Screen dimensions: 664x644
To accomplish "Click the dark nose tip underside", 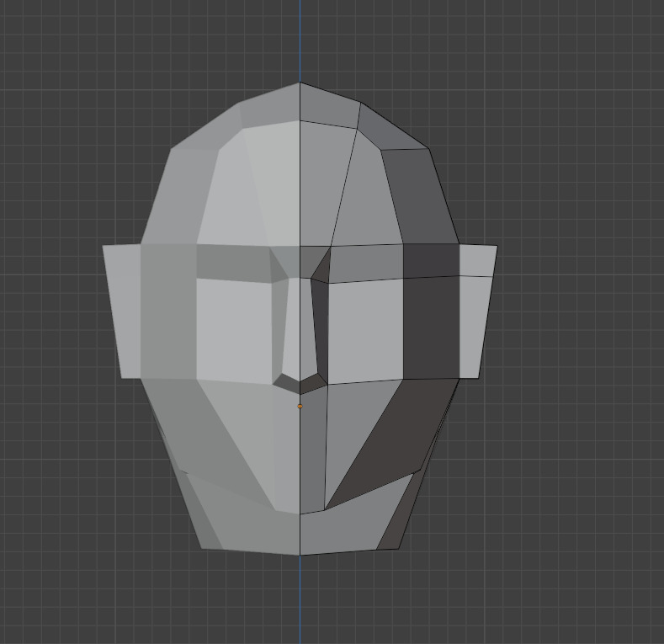I will (x=300, y=385).
